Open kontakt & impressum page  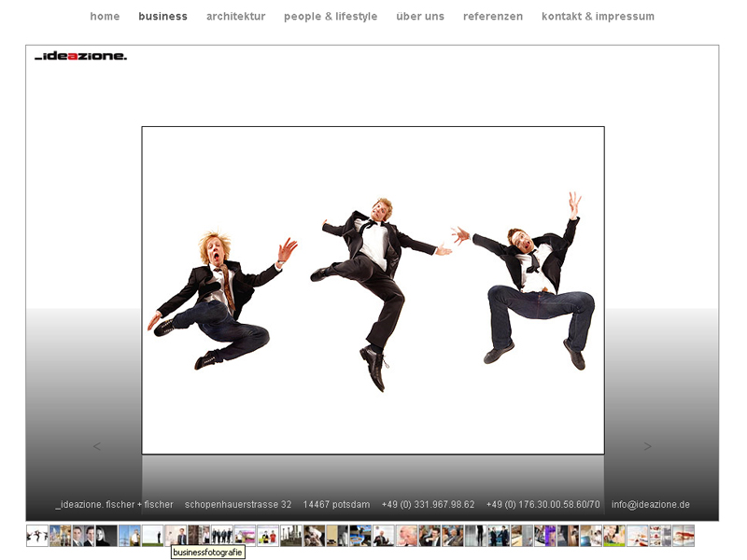[598, 16]
